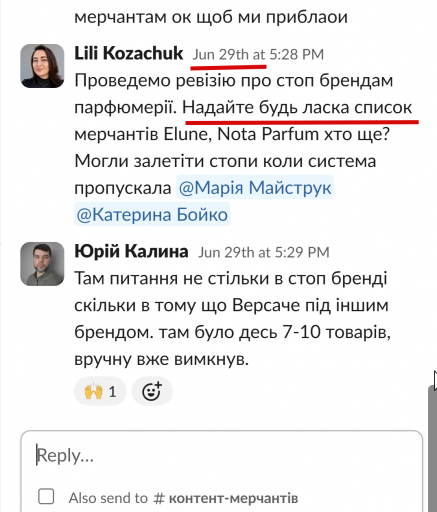Click Юрій Калина's message about Версаче
Screen dimensions: 437x512
pyautogui.click(x=232, y=319)
